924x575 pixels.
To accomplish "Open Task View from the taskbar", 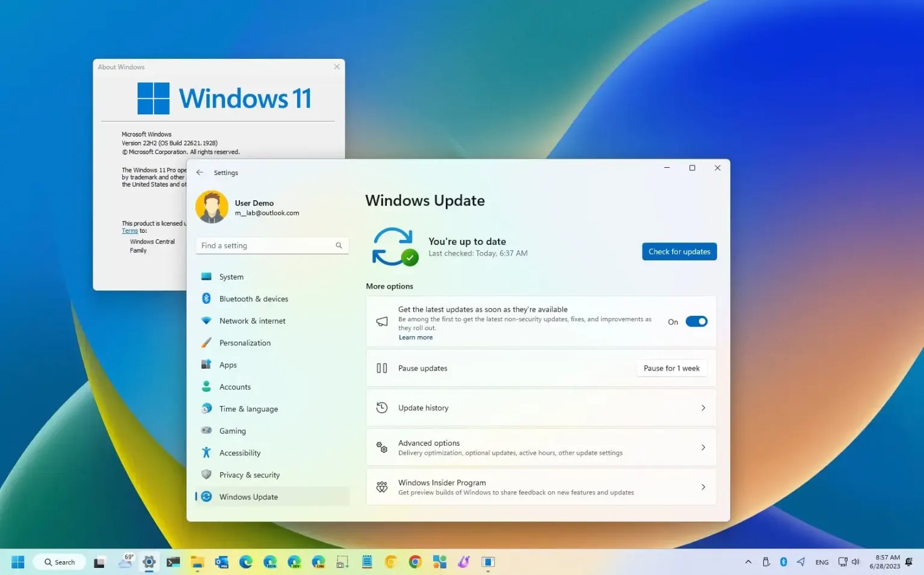I will pyautogui.click(x=100, y=562).
